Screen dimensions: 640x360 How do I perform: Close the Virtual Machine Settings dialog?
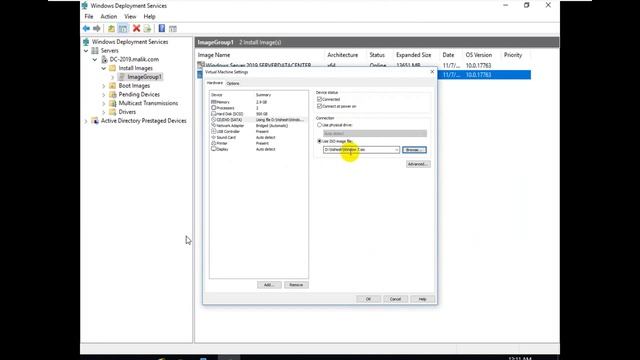432,72
